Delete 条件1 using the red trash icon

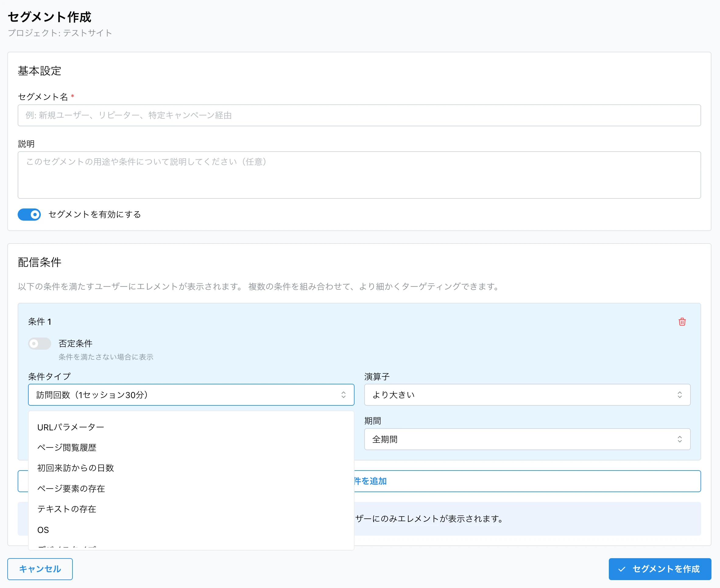[682, 322]
